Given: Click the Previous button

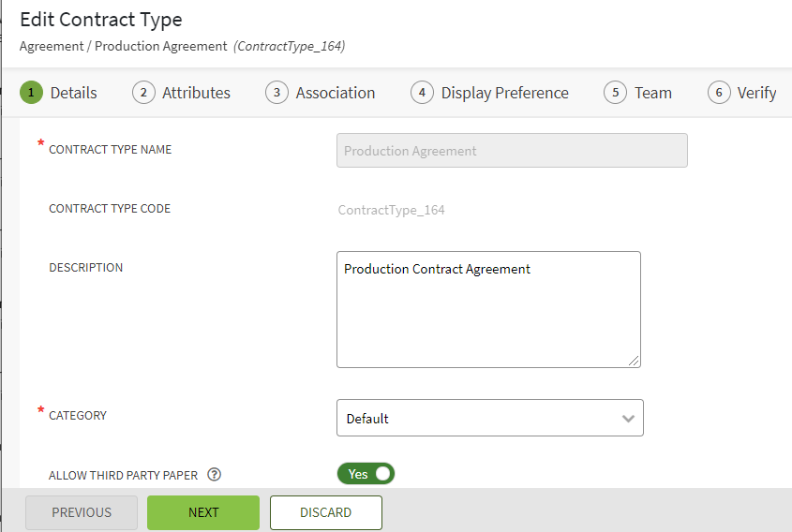Looking at the screenshot, I should (x=82, y=512).
